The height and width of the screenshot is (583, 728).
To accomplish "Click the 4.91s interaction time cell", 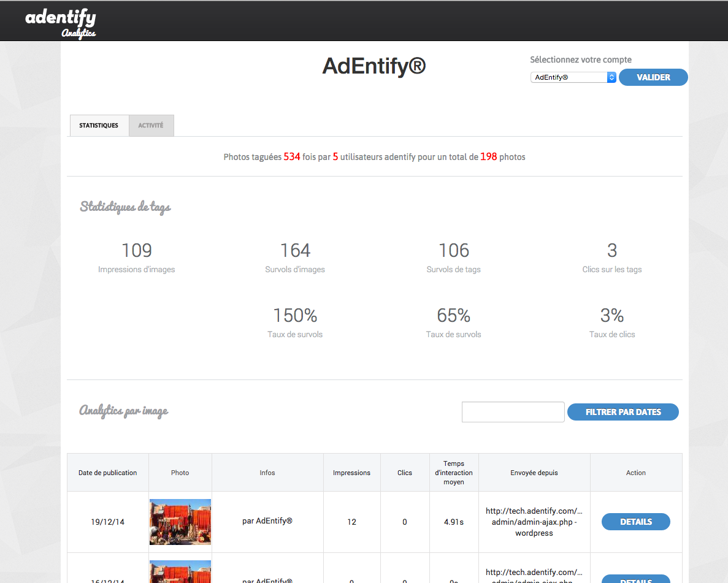I will (454, 522).
